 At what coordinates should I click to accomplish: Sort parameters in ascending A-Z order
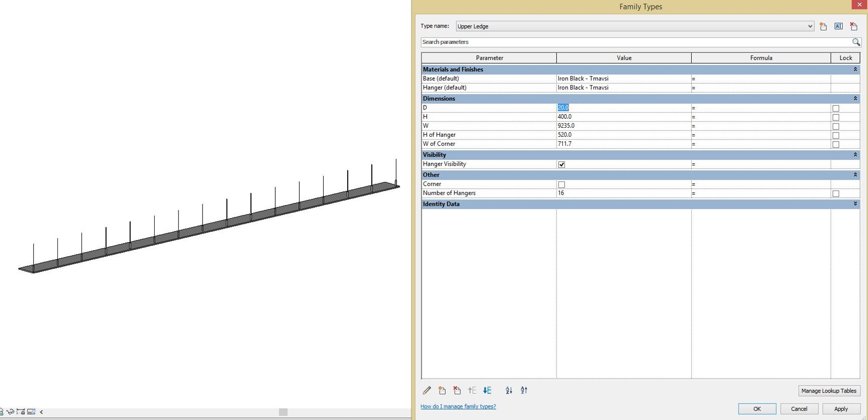[509, 390]
